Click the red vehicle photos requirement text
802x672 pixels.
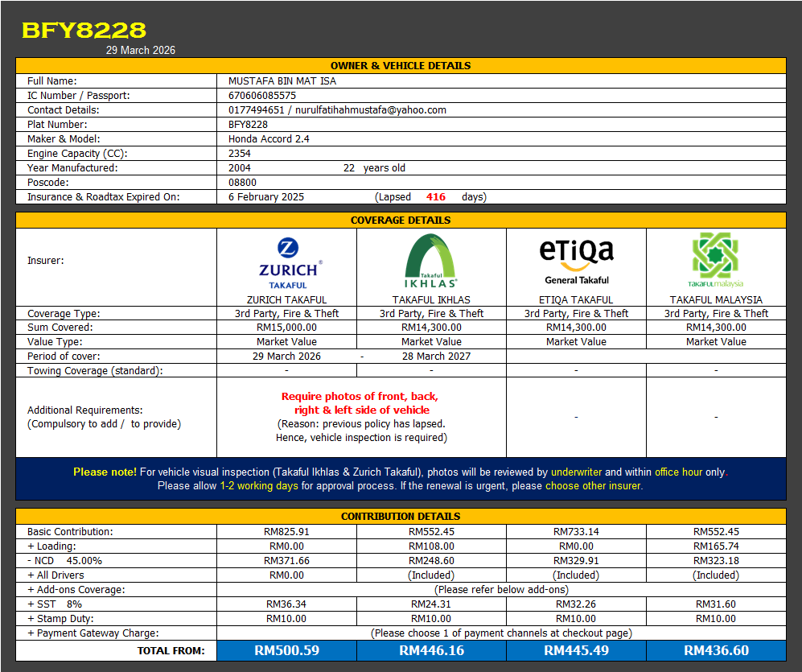point(360,403)
